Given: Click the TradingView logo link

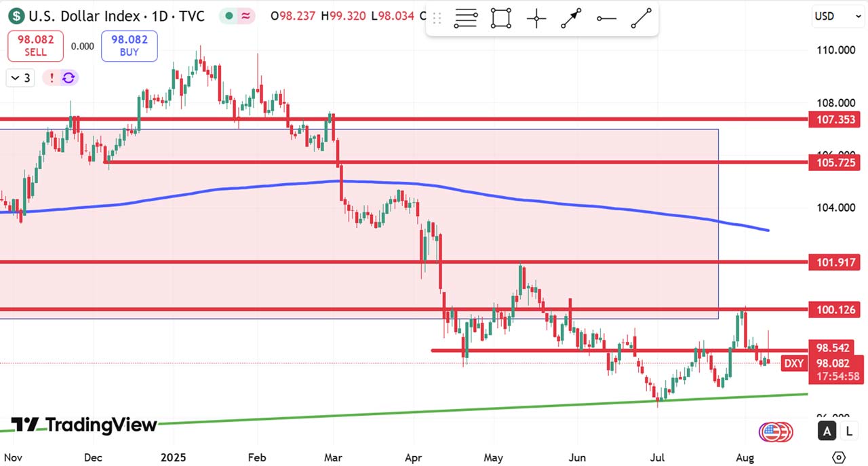Looking at the screenshot, I should [x=84, y=425].
